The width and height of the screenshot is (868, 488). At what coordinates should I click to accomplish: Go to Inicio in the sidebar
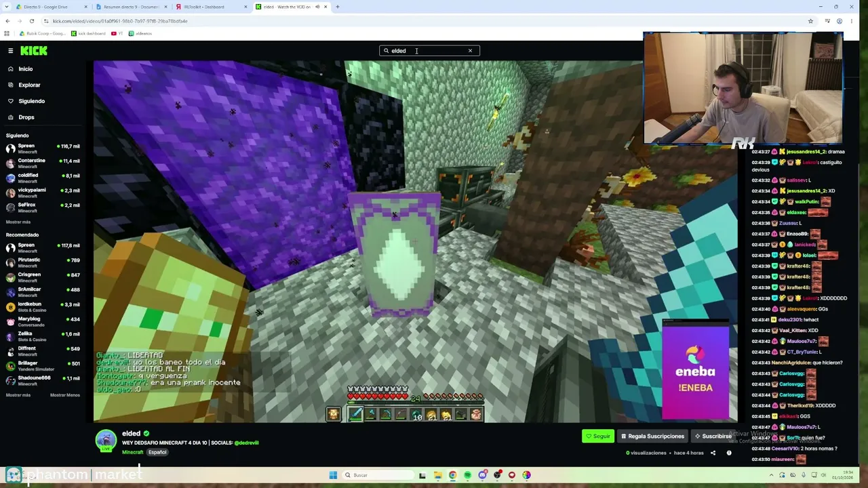click(x=20, y=69)
